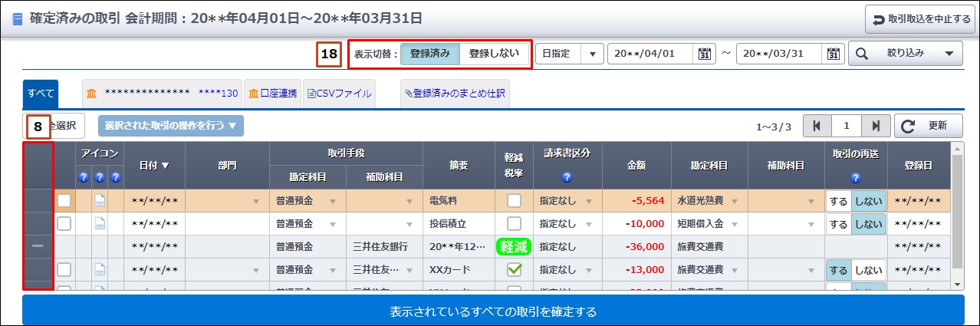980x326 pixels.
Task: Open the calendar icon for the end date
Action: [x=834, y=54]
